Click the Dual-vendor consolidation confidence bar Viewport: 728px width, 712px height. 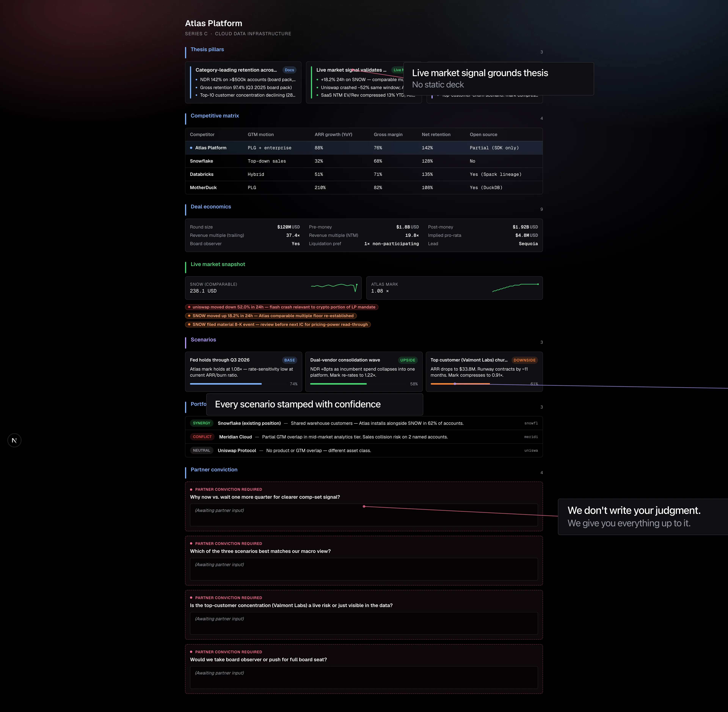pos(358,384)
